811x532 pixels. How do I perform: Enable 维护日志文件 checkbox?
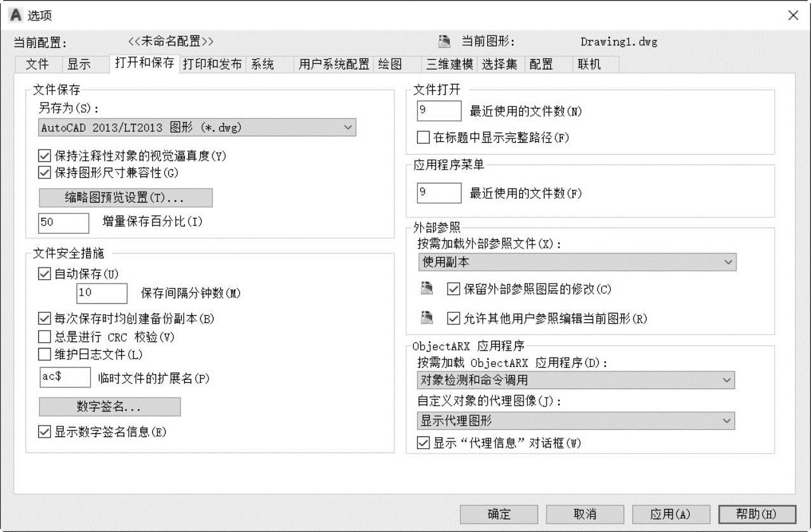44,354
